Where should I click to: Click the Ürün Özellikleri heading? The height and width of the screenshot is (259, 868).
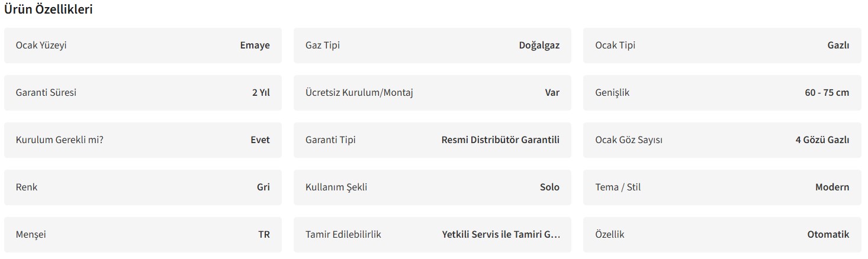(x=48, y=9)
